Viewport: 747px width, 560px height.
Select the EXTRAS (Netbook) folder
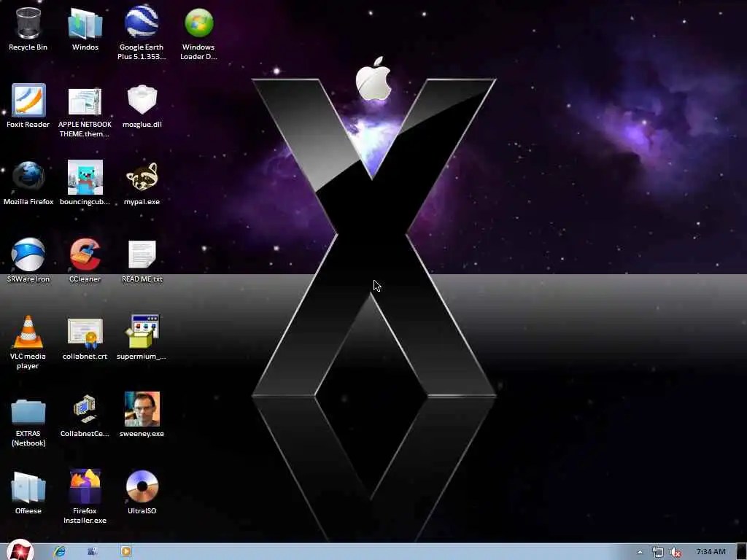point(28,411)
